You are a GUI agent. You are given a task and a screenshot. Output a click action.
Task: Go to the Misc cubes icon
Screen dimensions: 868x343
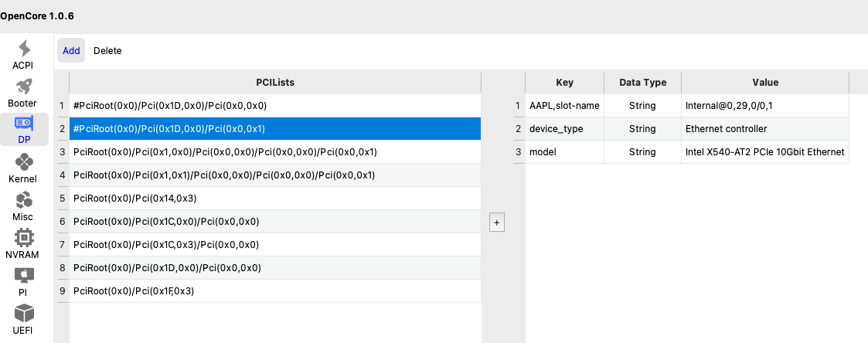coord(23,201)
